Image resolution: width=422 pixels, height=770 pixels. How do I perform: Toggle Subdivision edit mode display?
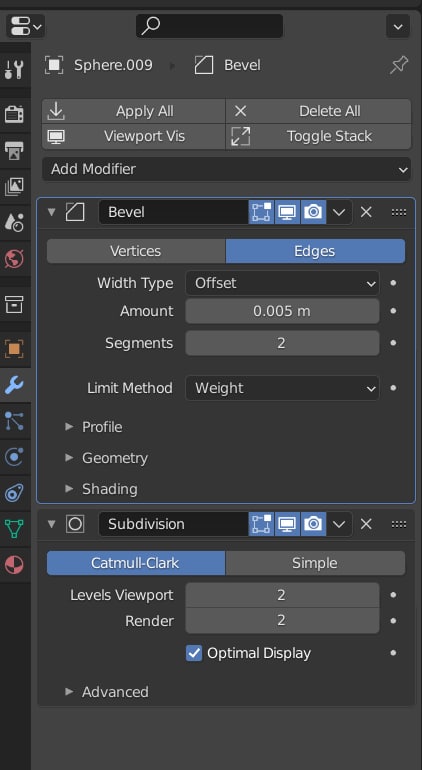tap(261, 524)
